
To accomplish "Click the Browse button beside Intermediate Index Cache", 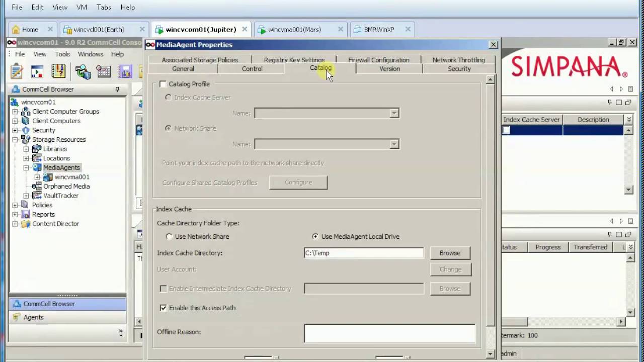I will pos(450,289).
